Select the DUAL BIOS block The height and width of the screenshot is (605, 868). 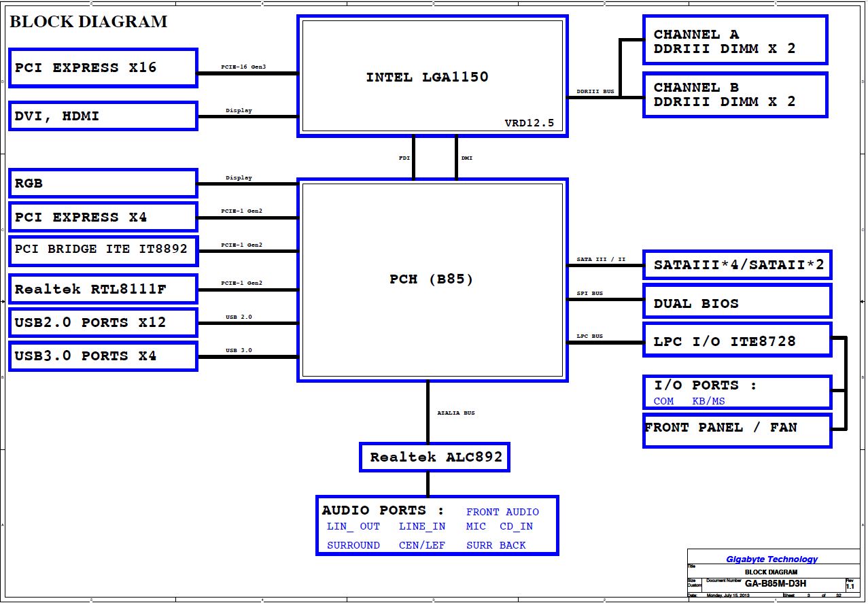click(x=737, y=303)
